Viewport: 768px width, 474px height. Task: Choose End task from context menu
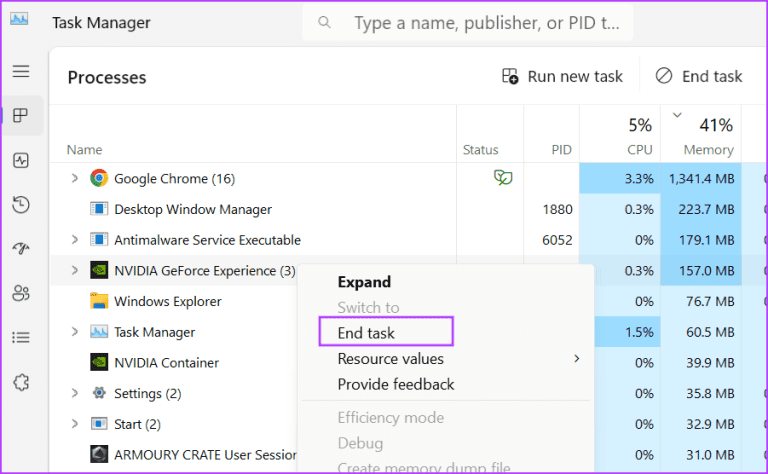(x=366, y=333)
